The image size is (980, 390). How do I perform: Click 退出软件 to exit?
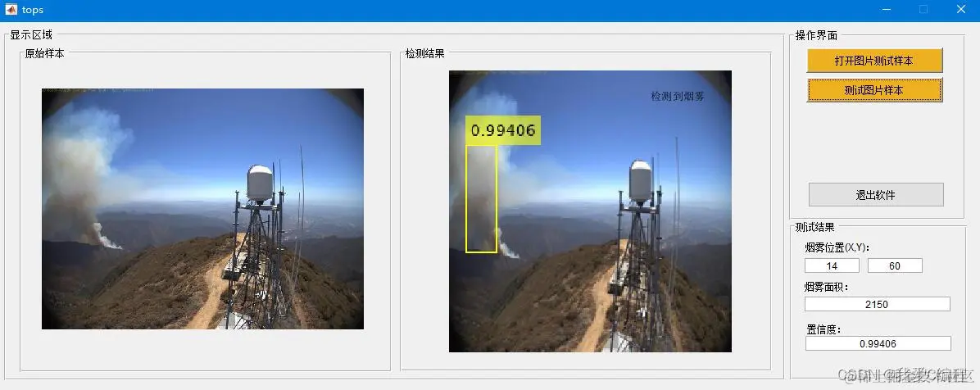click(x=876, y=195)
